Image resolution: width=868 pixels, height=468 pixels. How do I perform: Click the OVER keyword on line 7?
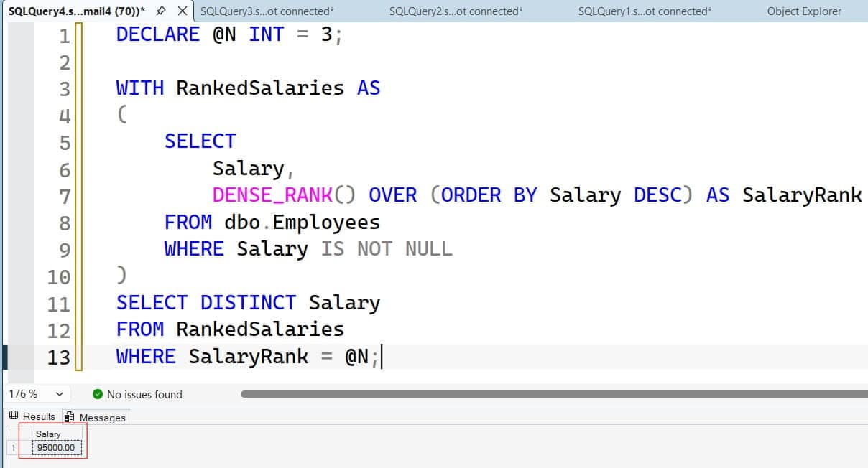click(x=392, y=195)
